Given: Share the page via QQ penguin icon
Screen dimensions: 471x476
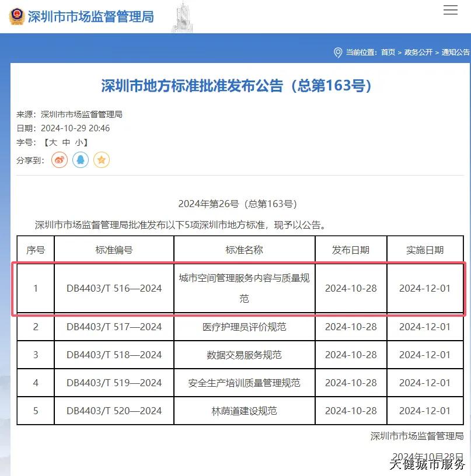Looking at the screenshot, I should click(x=81, y=160).
